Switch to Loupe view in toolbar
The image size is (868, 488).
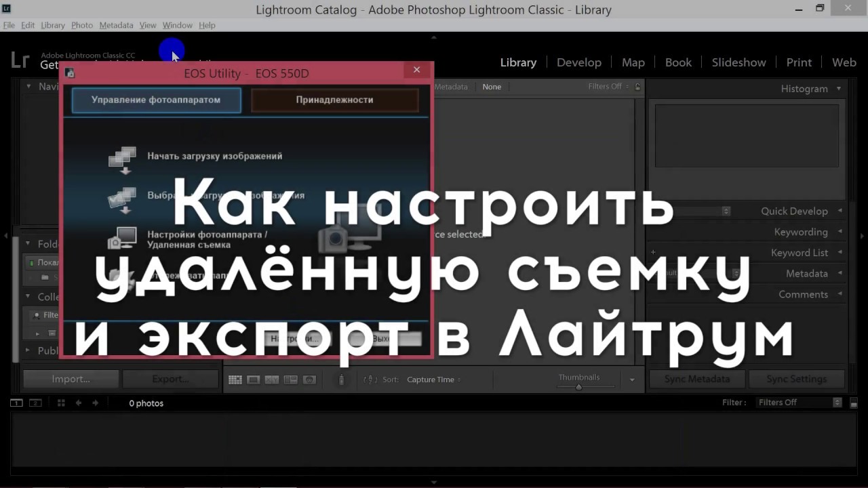tap(254, 380)
